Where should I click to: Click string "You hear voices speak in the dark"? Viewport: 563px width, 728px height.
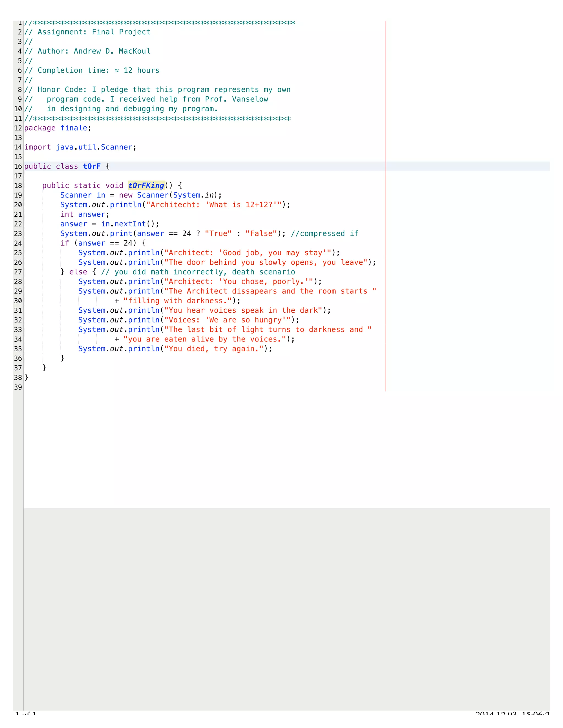243,310
